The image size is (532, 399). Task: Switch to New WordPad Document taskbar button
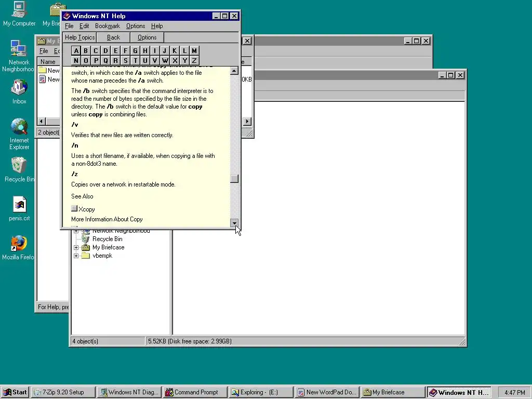[327, 392]
